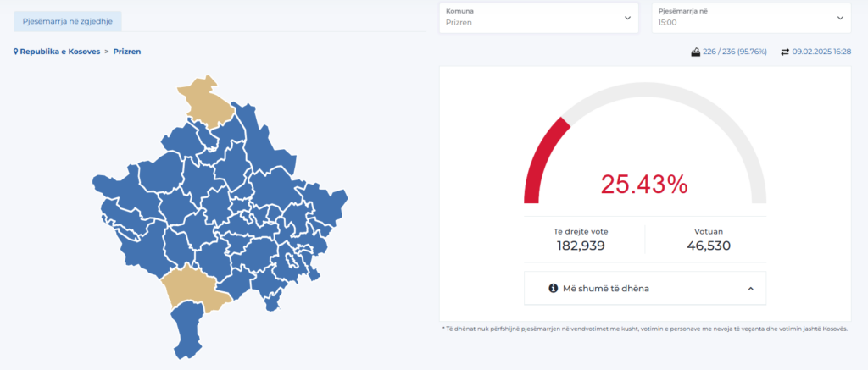The width and height of the screenshot is (868, 370).
Task: Click the location pin icon in breadcrumb
Action: click(15, 52)
